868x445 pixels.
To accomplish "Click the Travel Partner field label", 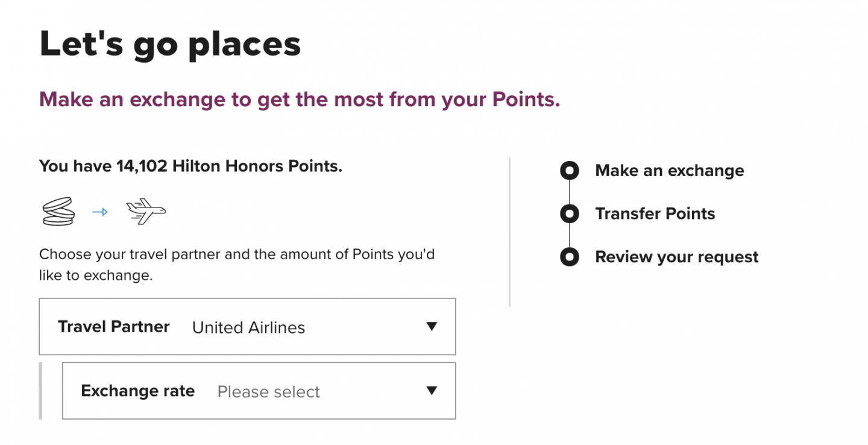I will coord(113,327).
